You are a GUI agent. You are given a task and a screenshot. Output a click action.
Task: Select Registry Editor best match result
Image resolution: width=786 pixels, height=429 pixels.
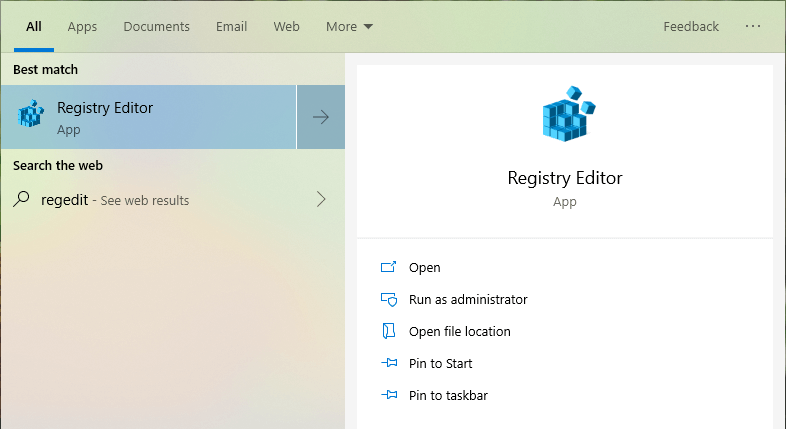[148, 117]
